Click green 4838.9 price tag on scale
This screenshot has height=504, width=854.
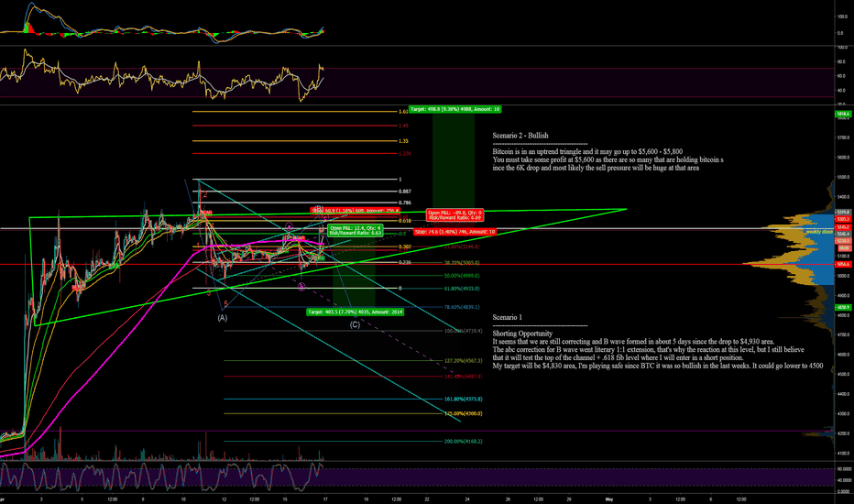(843, 307)
